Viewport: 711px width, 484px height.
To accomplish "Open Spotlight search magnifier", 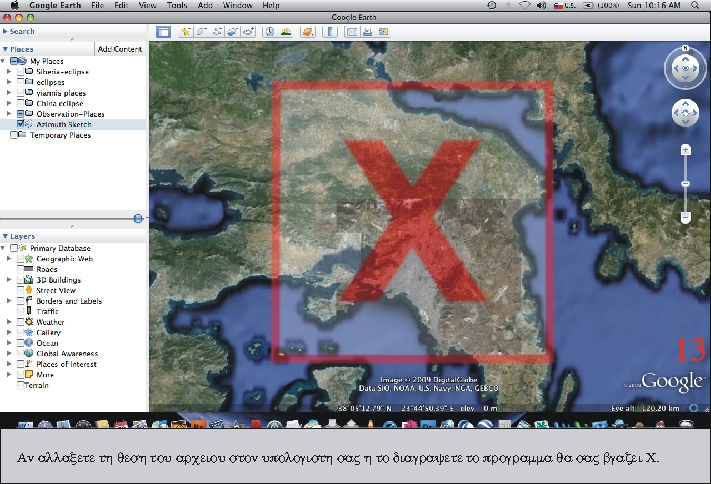I will [x=695, y=5].
